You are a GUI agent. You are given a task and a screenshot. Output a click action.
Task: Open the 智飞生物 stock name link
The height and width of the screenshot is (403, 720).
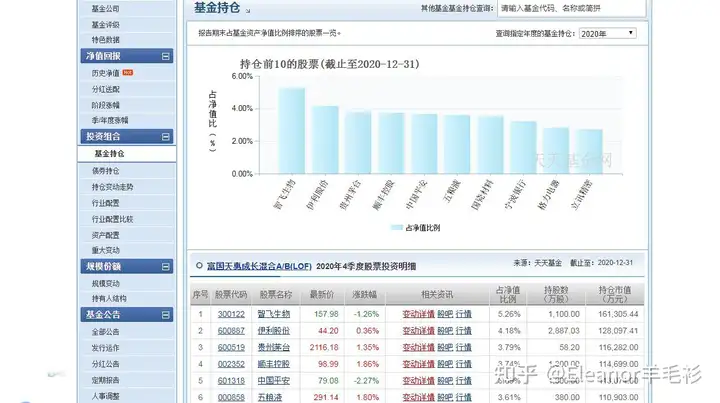(x=274, y=314)
